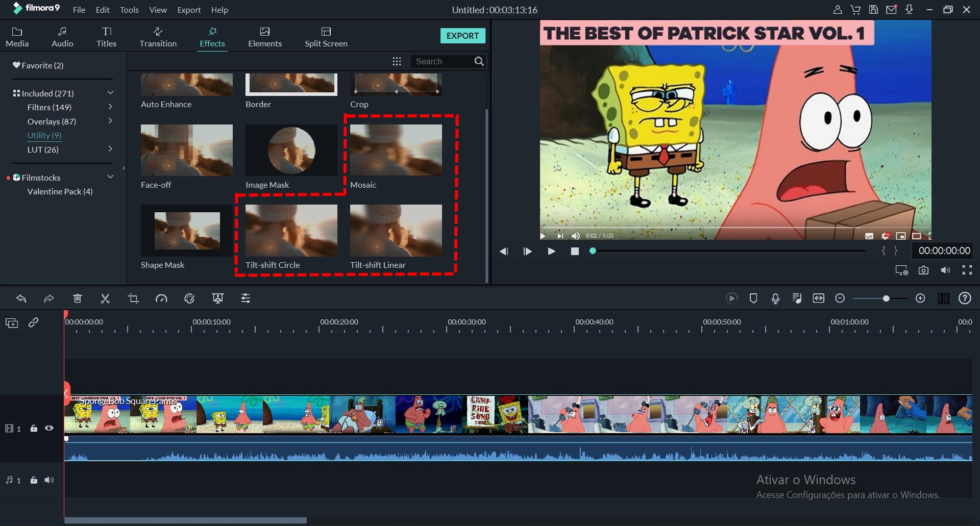Collapse the left category panel arrow
The image size is (980, 526).
[x=124, y=168]
